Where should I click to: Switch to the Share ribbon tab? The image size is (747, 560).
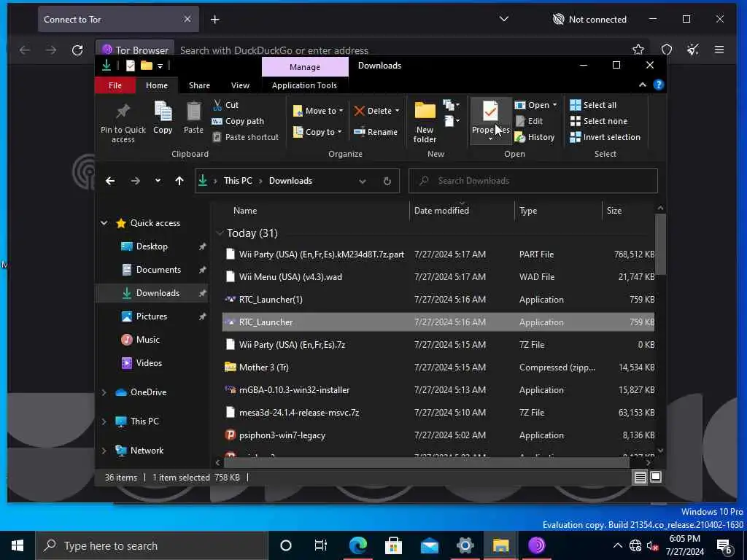point(199,85)
